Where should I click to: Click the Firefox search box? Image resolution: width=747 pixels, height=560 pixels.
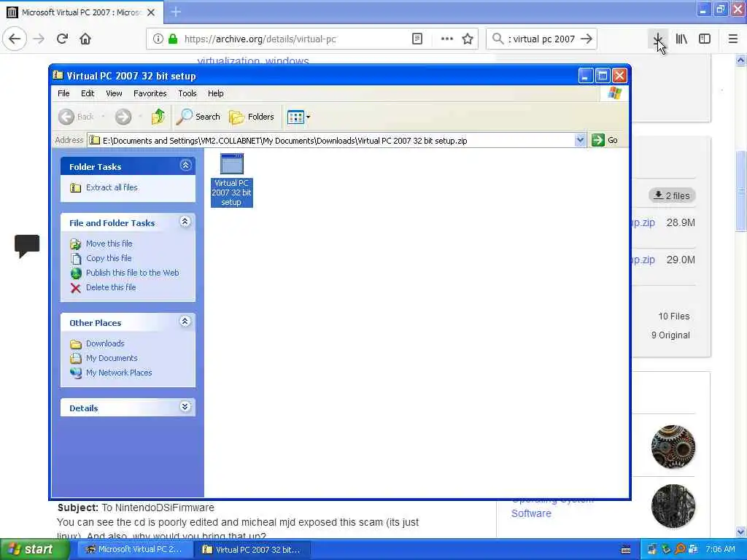(x=541, y=39)
